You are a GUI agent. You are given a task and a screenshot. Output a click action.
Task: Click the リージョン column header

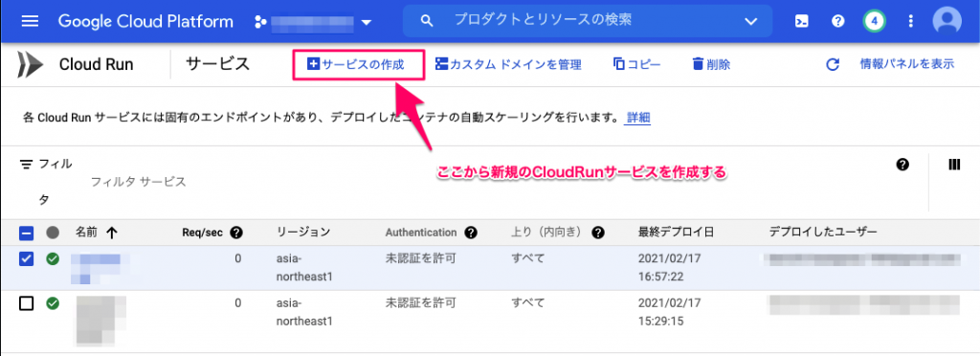[x=303, y=233]
